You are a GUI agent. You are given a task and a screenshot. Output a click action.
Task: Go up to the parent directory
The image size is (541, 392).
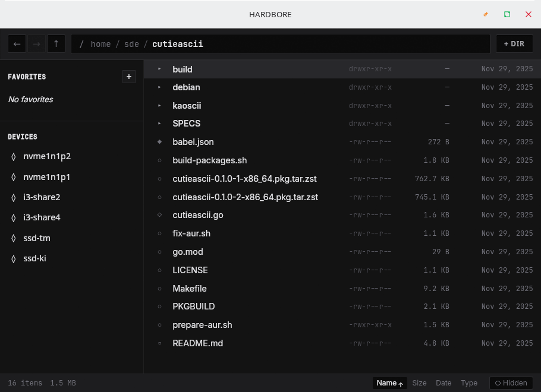[56, 44]
